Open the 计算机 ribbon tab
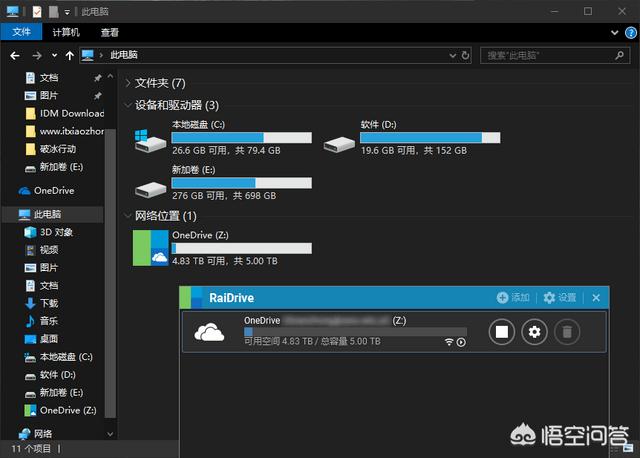640x458 pixels. pos(66,32)
